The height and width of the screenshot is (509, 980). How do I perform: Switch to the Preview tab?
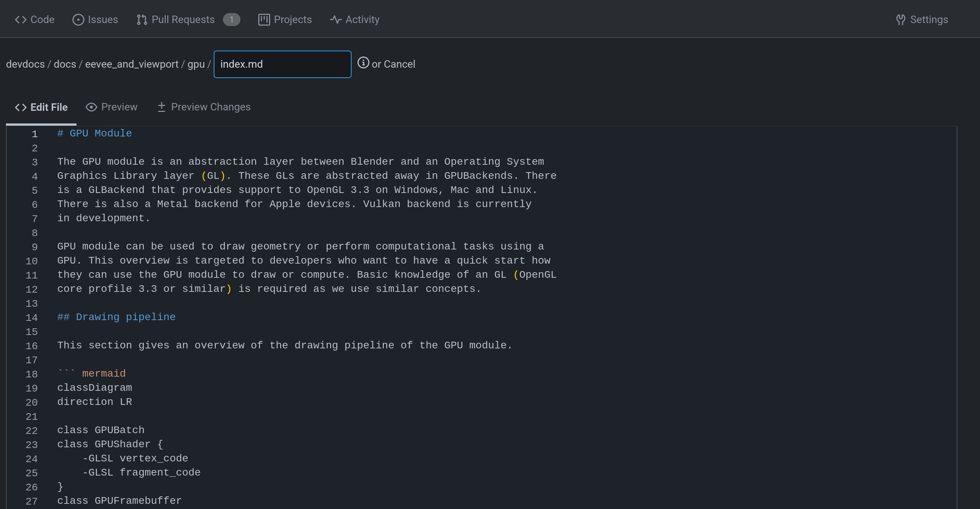click(111, 107)
